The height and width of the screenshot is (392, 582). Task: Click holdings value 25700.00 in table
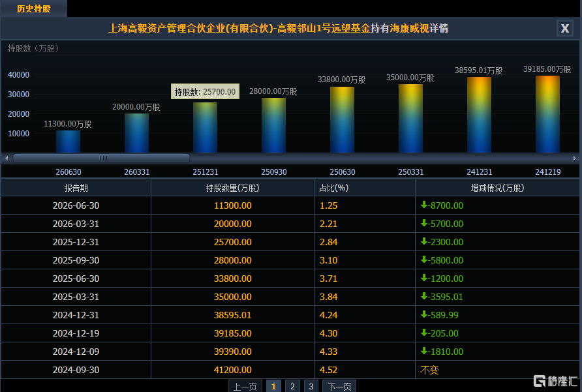233,242
